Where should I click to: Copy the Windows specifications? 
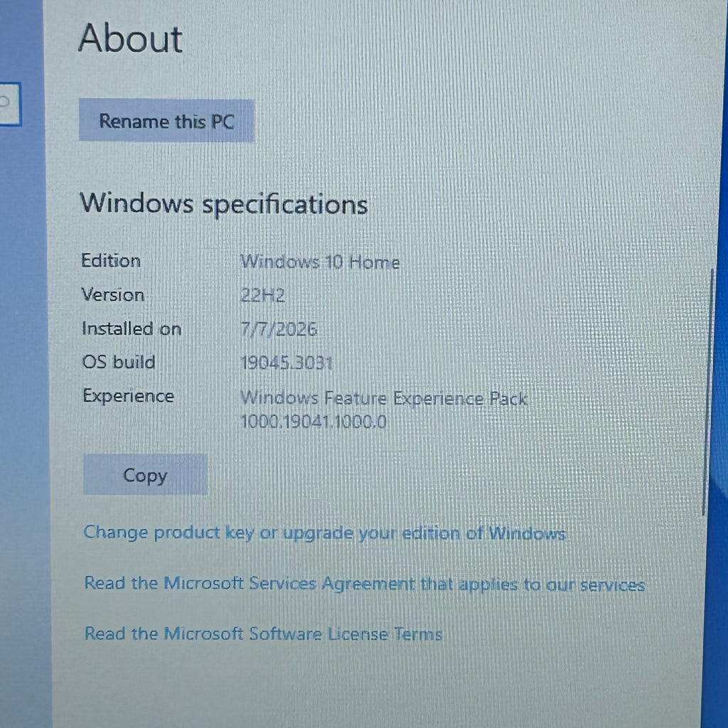[x=145, y=474]
